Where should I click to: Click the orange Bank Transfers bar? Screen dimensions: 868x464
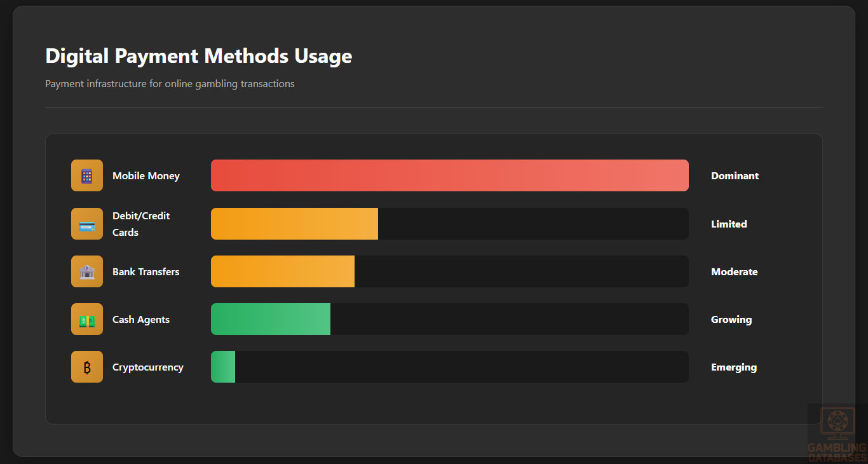tap(282, 272)
